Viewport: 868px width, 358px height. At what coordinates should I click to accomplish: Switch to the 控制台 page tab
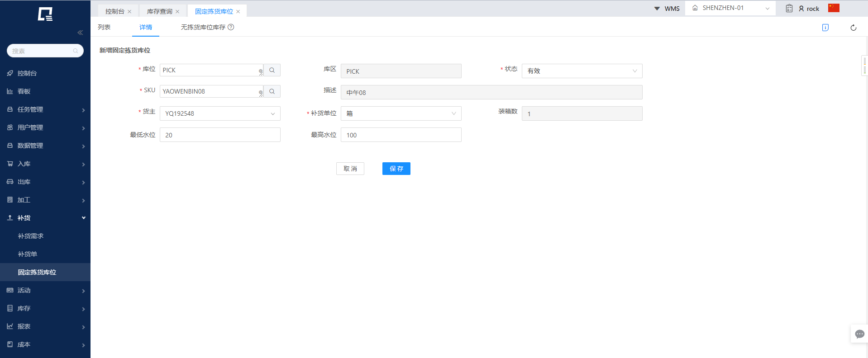pyautogui.click(x=115, y=12)
